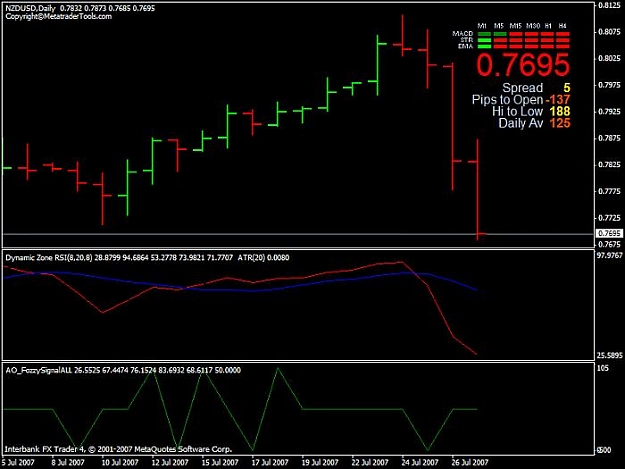Click the 0.7725 price axis label
This screenshot has width=625, height=469.
click(610, 218)
